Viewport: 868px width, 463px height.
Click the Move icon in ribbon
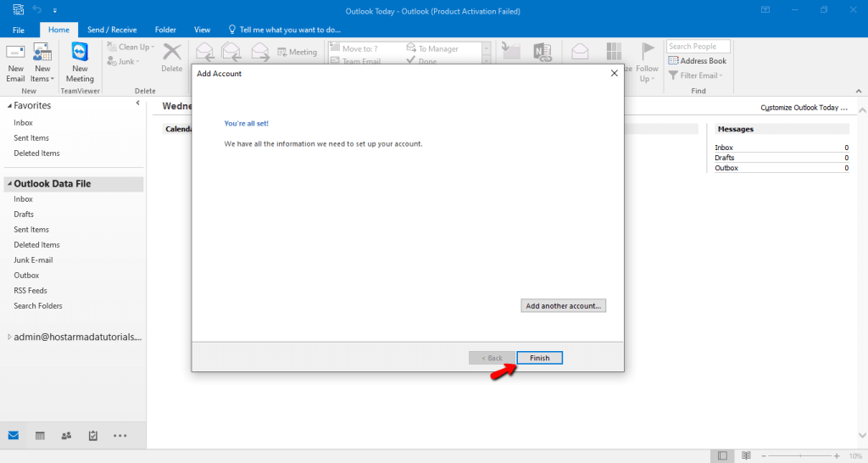tap(510, 52)
